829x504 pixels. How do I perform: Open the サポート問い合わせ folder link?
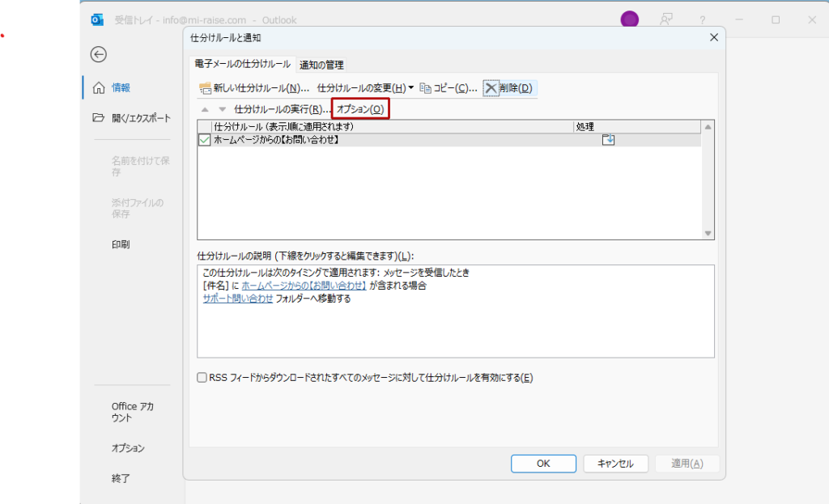coord(237,299)
